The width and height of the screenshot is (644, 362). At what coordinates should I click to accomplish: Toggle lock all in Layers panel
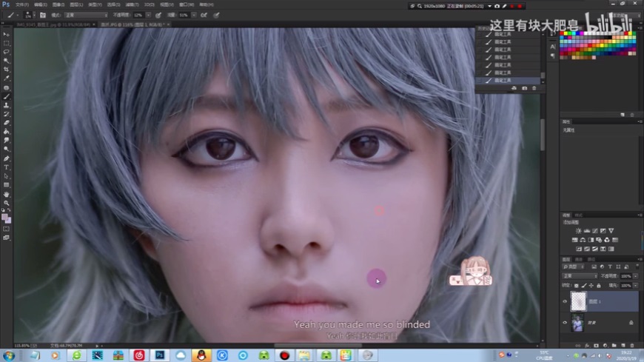[x=599, y=286]
